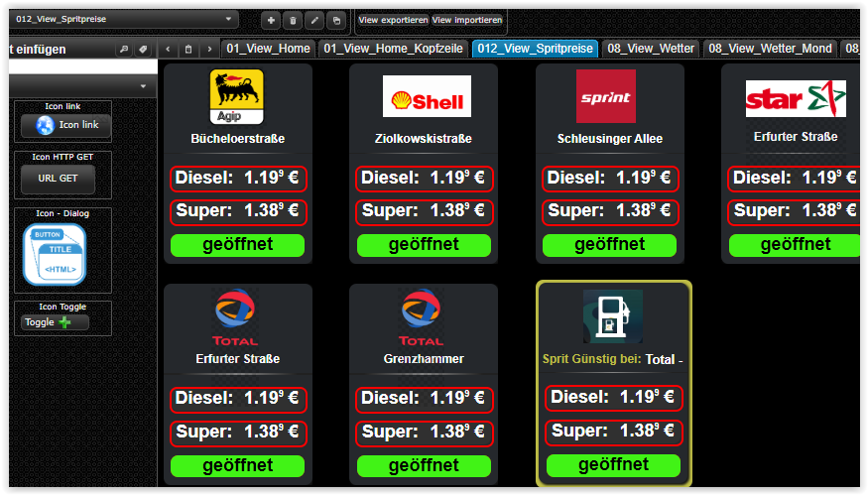Click Agip geöffnet status bar

point(237,245)
